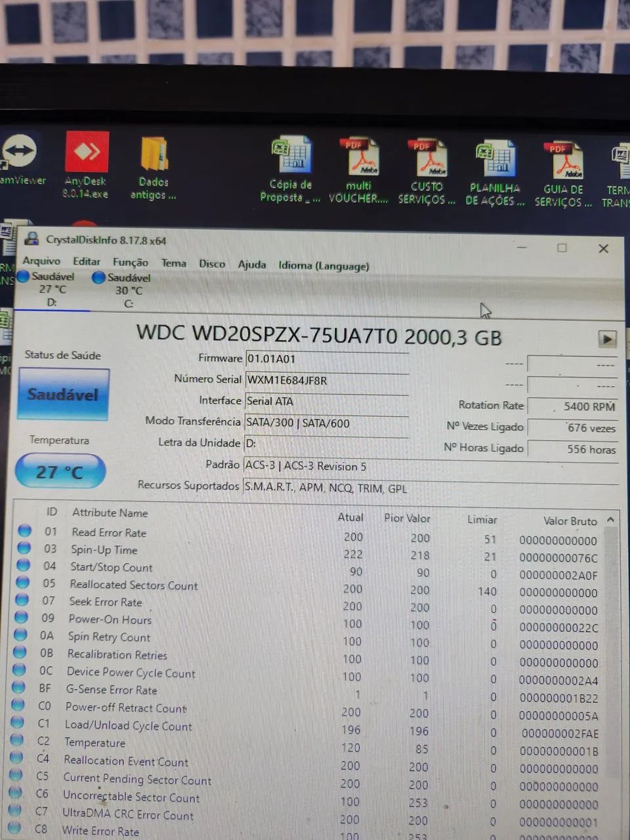Click the Valor Bruto column header

pos(570,521)
